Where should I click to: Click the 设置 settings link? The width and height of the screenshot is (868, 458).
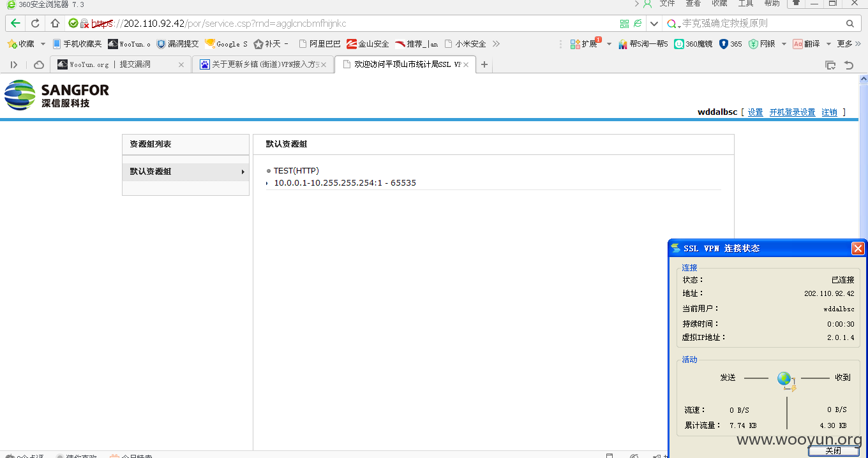click(756, 112)
